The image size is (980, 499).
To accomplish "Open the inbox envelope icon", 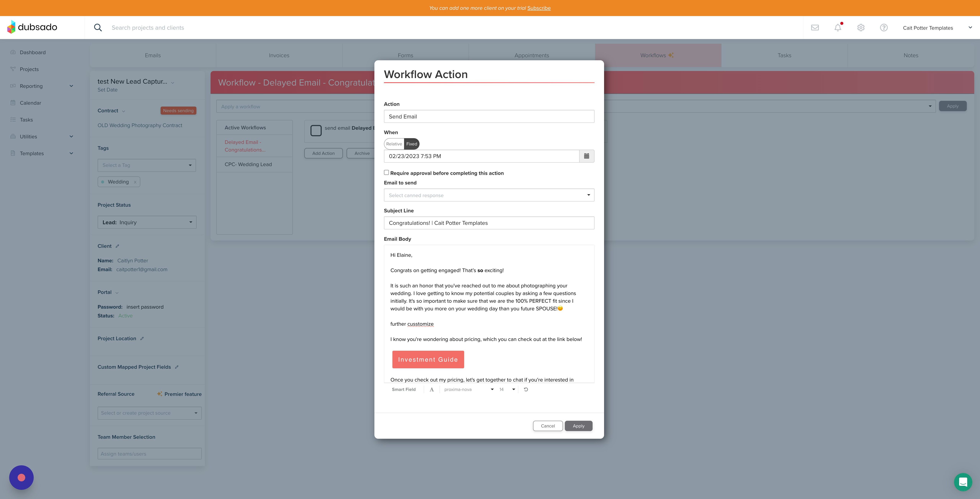I will (x=815, y=28).
